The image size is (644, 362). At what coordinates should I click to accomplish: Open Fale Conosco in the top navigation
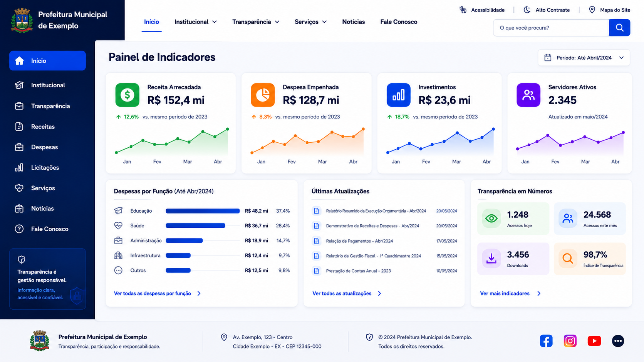coord(399,22)
